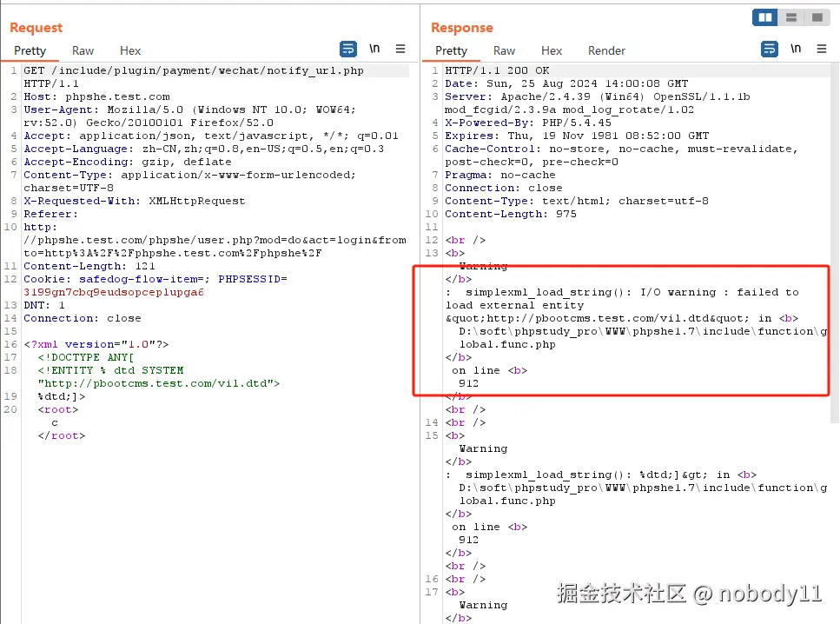Click the second simplexml_load_string %dtd warning line

point(601,475)
